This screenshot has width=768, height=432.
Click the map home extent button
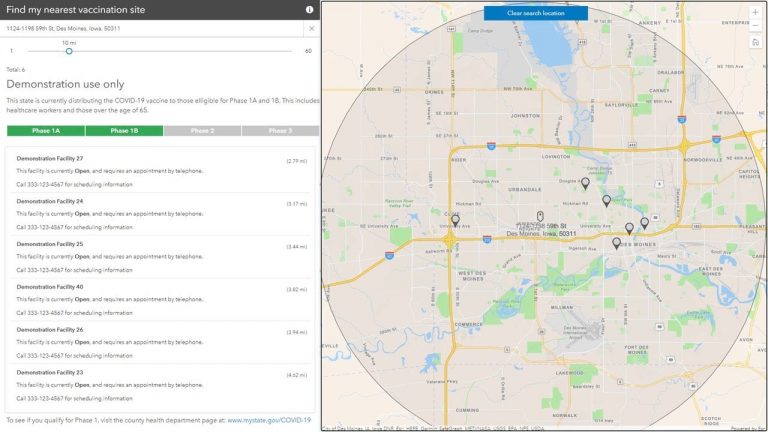click(755, 43)
